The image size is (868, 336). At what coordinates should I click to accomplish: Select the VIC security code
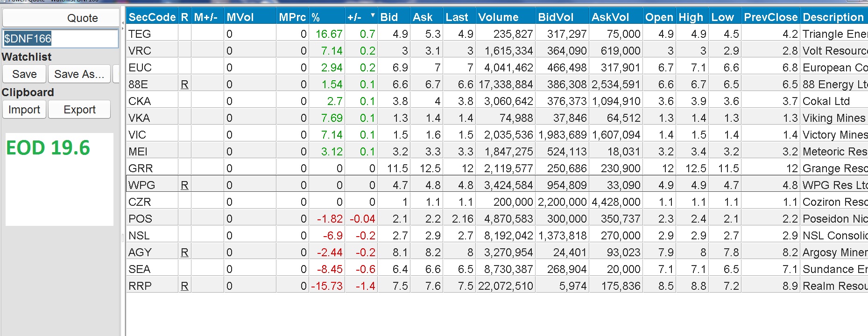pos(137,135)
